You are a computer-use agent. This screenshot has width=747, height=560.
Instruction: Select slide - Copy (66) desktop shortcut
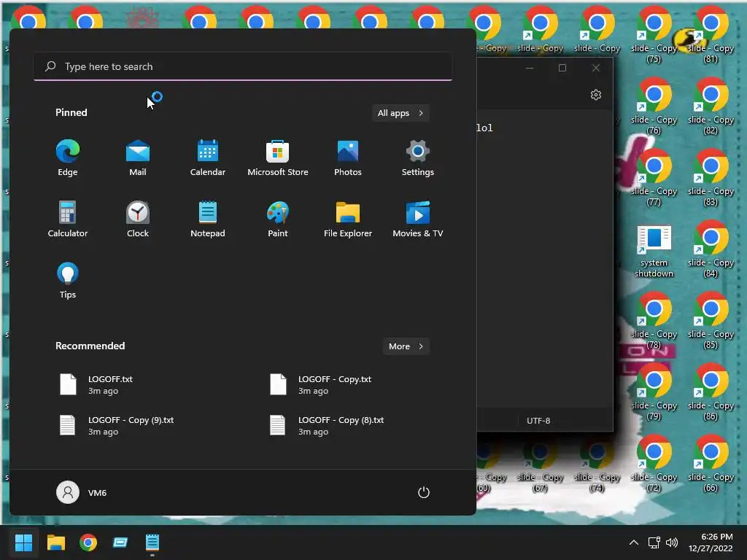coord(711,464)
